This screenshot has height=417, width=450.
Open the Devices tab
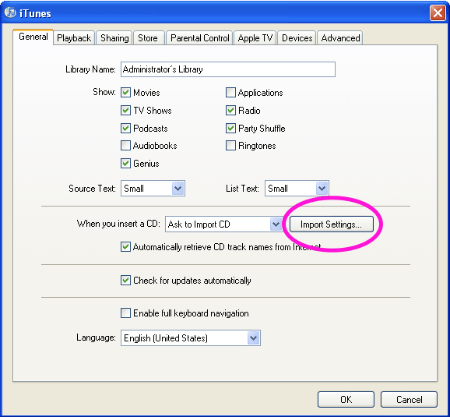click(297, 38)
